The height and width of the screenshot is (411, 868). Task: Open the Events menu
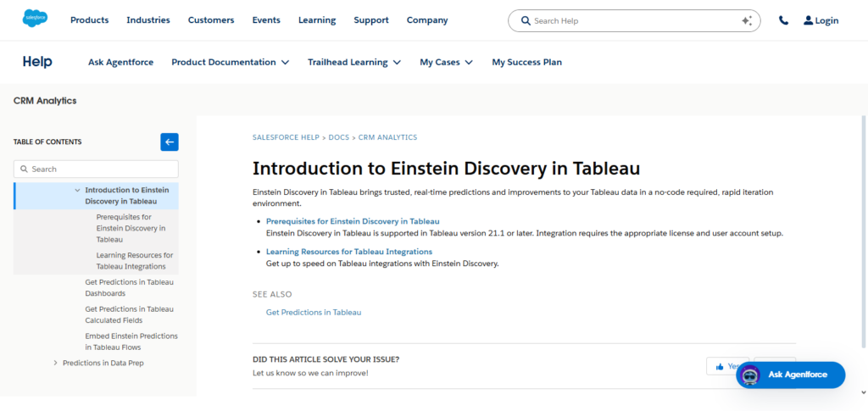[266, 19]
